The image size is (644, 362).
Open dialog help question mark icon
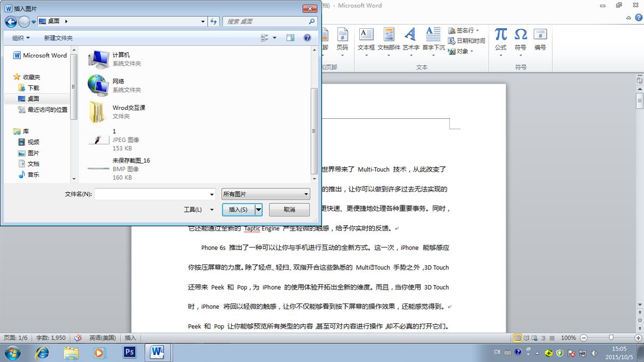[307, 38]
